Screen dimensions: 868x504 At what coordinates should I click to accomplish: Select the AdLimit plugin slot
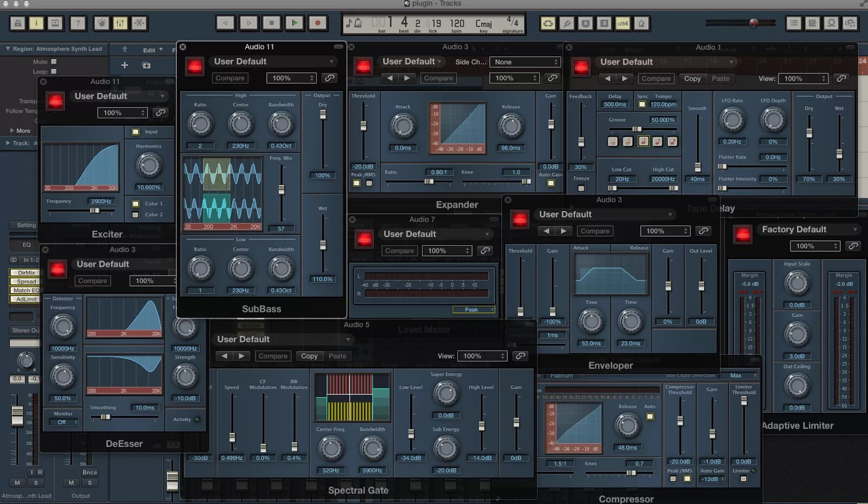click(26, 299)
